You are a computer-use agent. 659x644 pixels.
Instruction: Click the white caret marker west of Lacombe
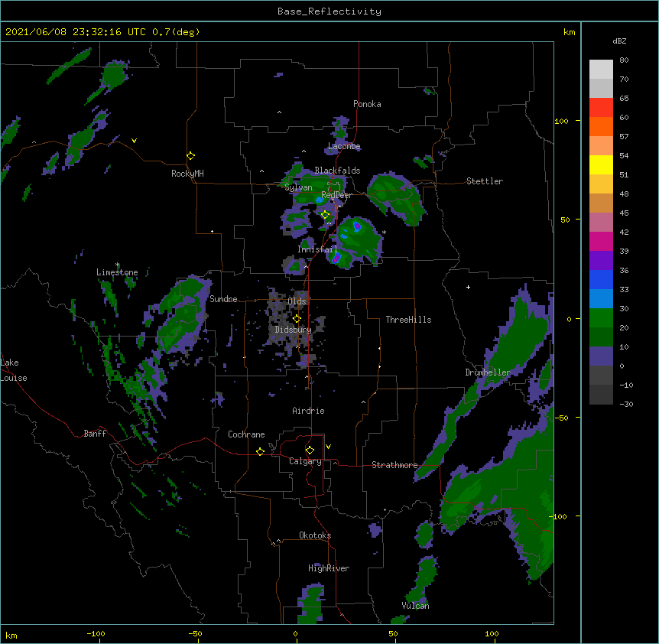click(304, 151)
